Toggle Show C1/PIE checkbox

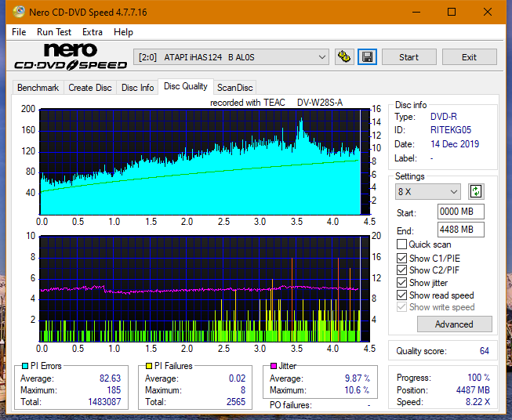coord(401,258)
